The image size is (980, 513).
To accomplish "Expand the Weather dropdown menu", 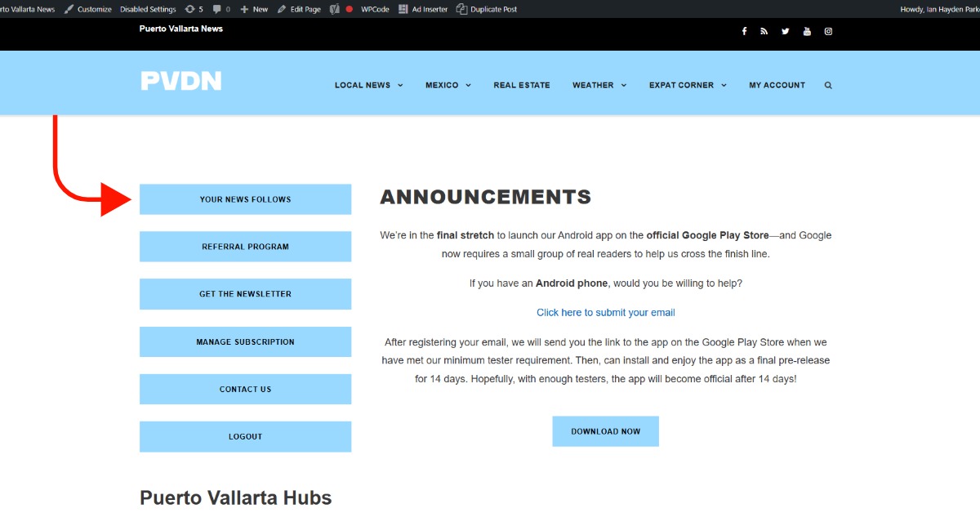I will point(599,85).
